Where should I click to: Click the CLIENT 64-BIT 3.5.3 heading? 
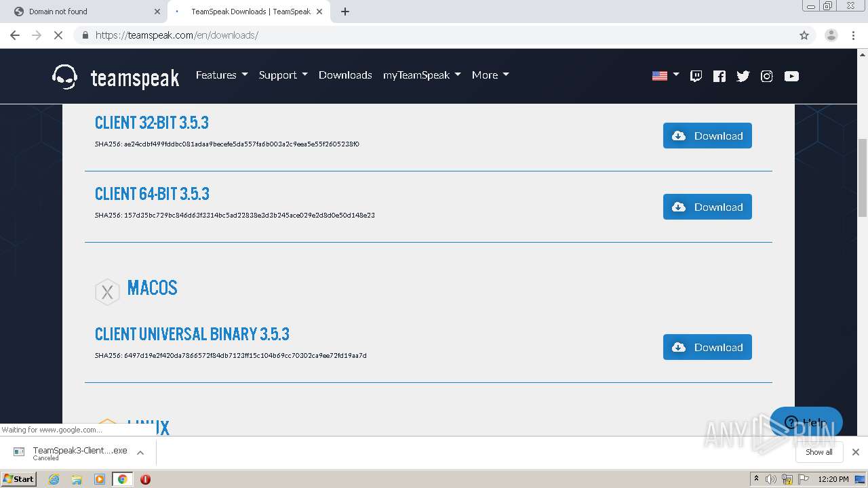click(x=152, y=194)
